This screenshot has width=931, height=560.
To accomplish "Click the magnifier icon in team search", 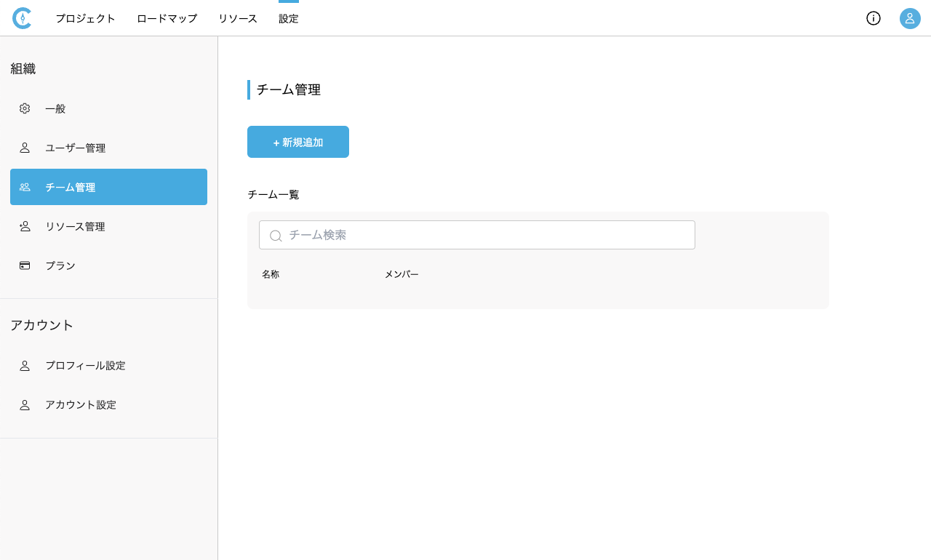I will (276, 236).
